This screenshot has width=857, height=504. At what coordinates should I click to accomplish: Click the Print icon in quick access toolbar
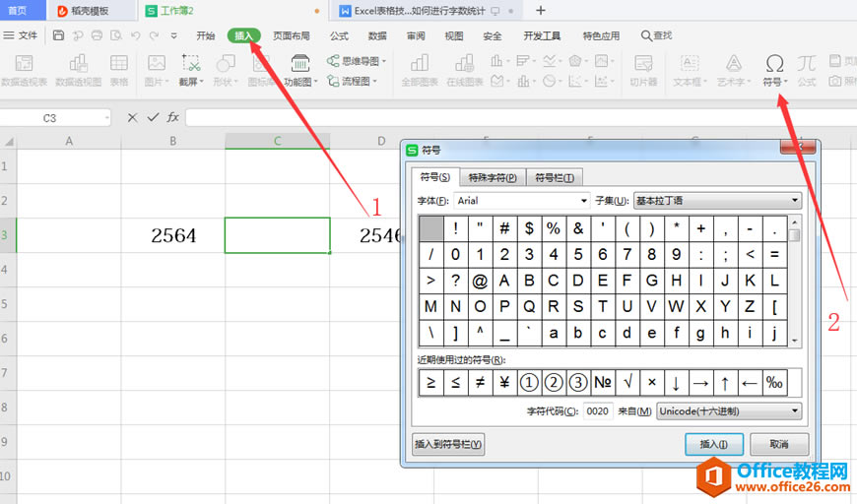click(x=97, y=35)
